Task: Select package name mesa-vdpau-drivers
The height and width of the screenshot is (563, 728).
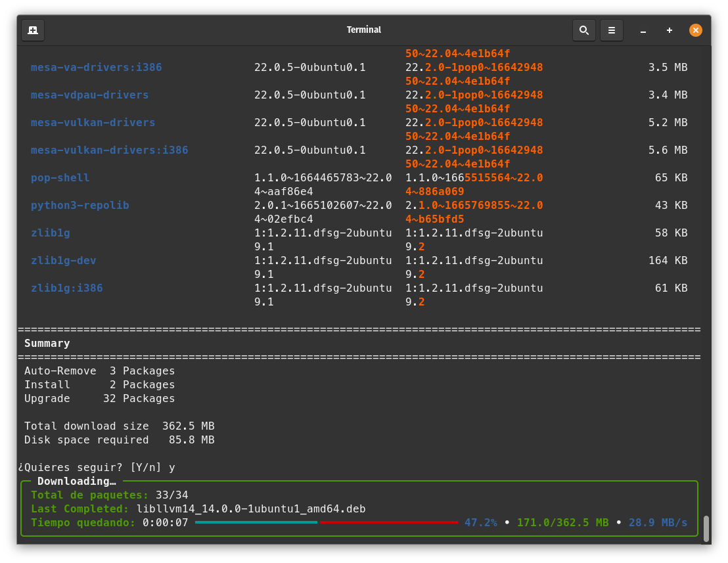Action: pyautogui.click(x=89, y=95)
